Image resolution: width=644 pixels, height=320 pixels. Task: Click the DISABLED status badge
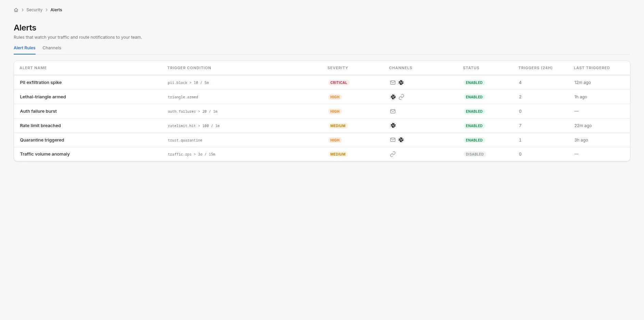(475, 154)
